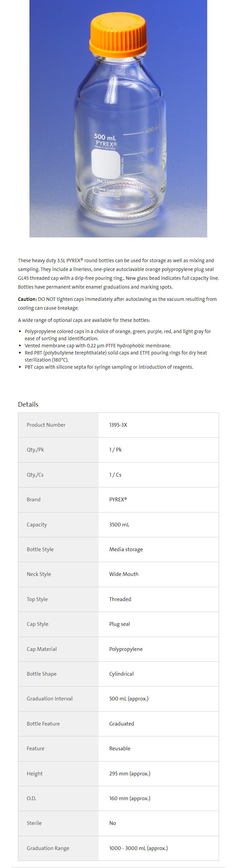The width and height of the screenshot is (237, 868).
Task: Click the Brand value "PYREX®" in the table
Action: click(118, 500)
